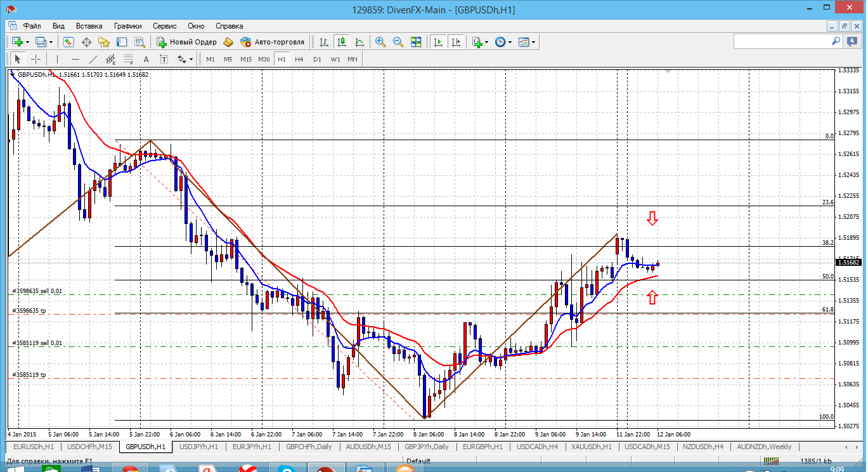Image resolution: width=868 pixels, height=472 pixels.
Task: Select the text label 'A' tool
Action: (146, 59)
